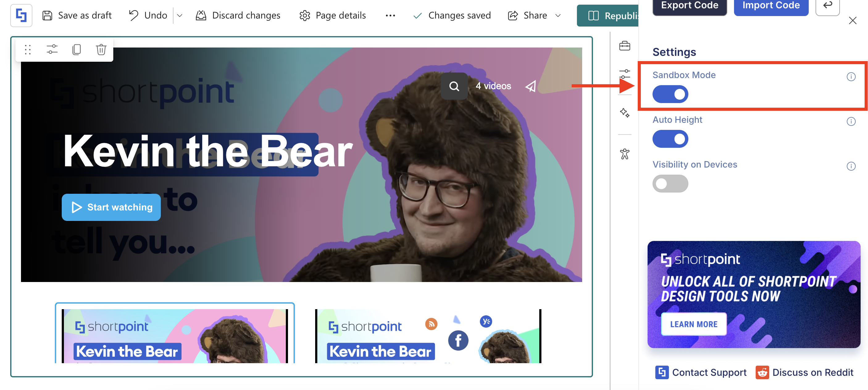868x390 pixels.
Task: Expand the Share dropdown chevron
Action: [558, 15]
